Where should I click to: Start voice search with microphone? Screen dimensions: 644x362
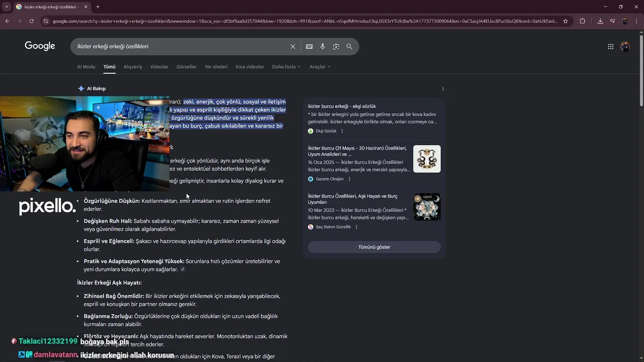(x=323, y=46)
